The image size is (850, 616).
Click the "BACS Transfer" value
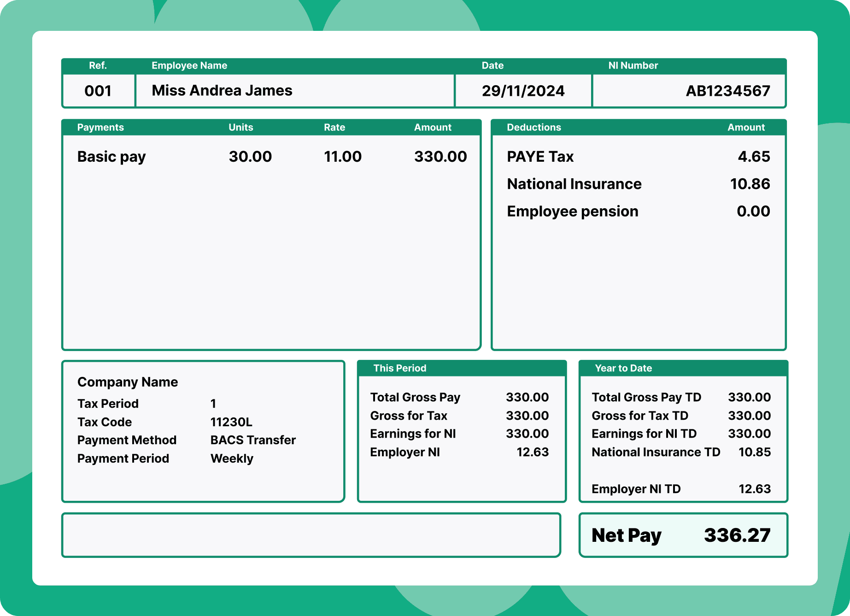[253, 440]
